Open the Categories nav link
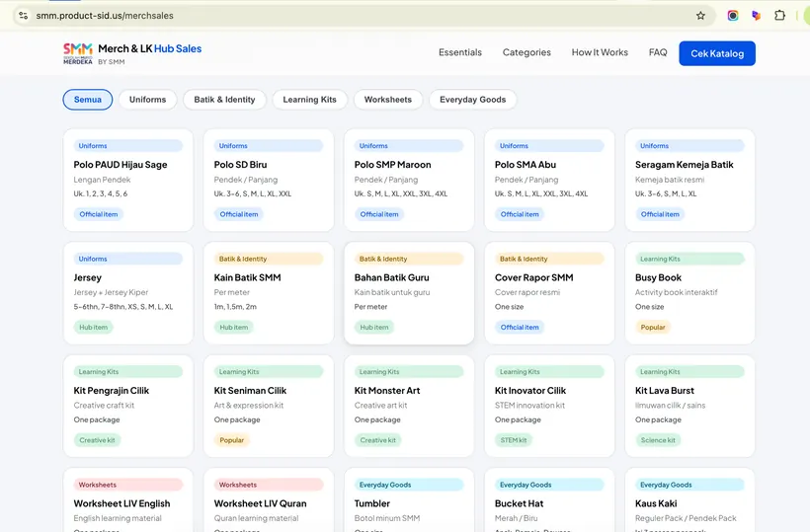 [526, 52]
